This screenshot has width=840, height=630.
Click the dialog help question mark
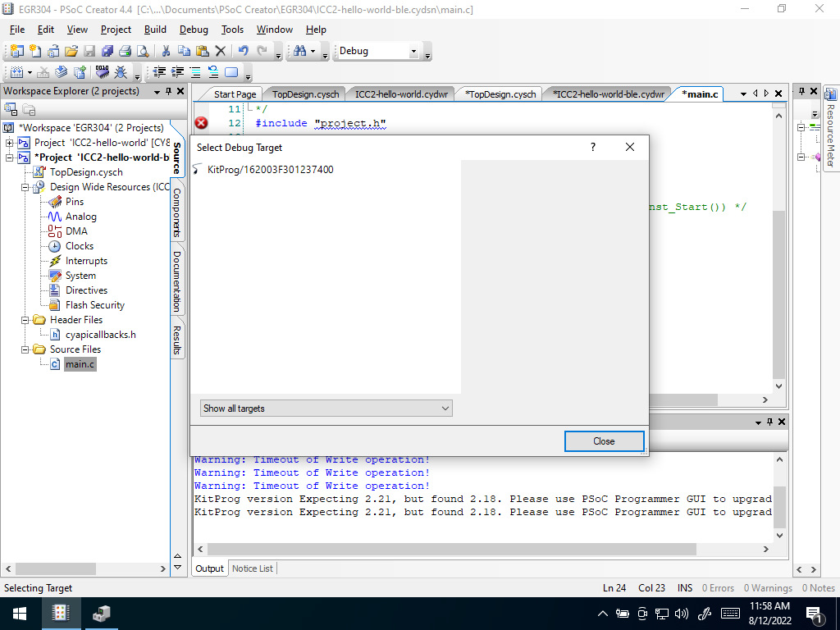pyautogui.click(x=592, y=147)
